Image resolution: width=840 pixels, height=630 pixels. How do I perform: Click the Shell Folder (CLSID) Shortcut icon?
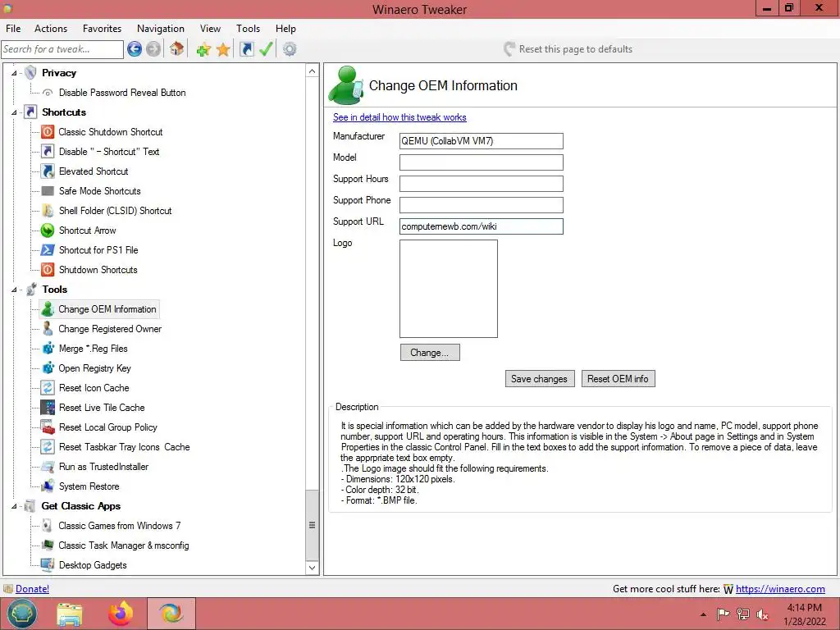tap(48, 211)
